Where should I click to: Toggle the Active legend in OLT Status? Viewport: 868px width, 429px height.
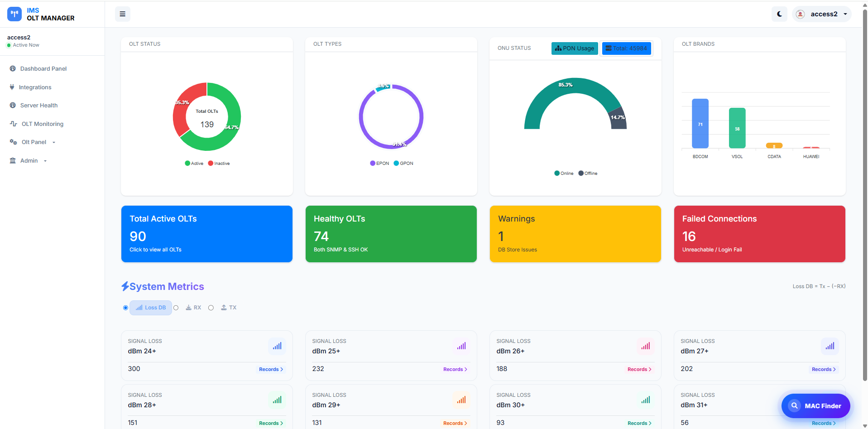[x=194, y=163]
